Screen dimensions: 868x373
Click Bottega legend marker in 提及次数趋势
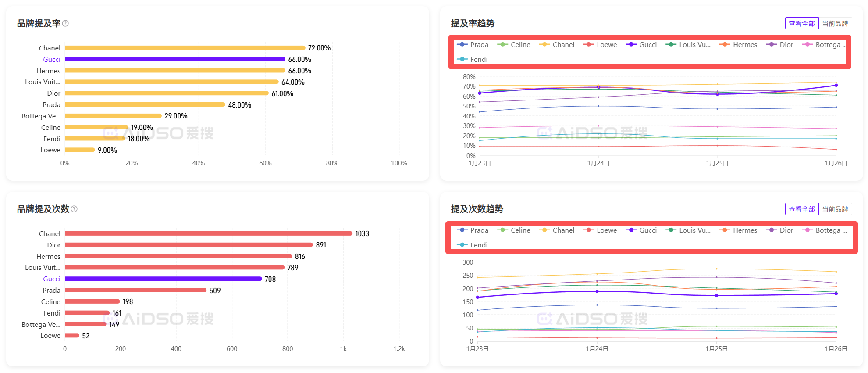click(x=807, y=230)
